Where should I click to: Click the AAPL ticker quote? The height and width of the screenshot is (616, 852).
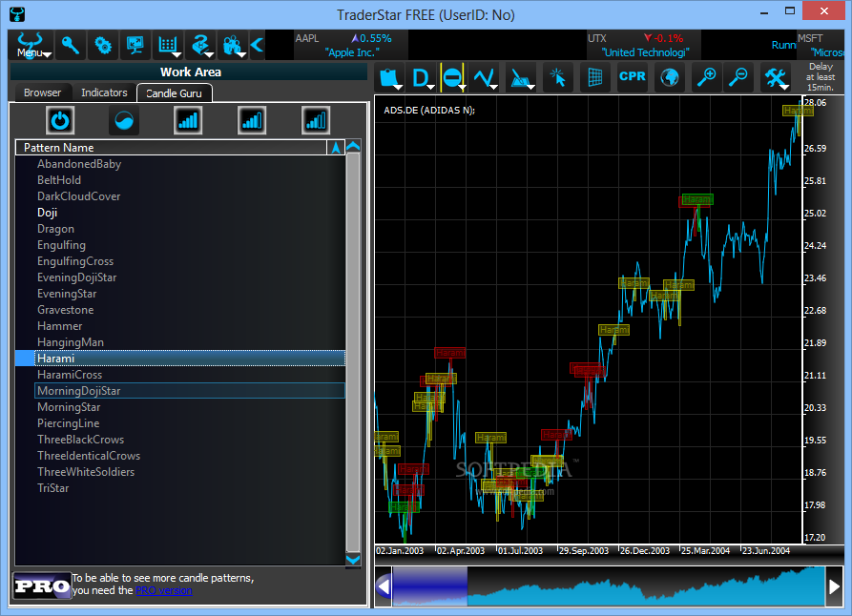tap(351, 45)
